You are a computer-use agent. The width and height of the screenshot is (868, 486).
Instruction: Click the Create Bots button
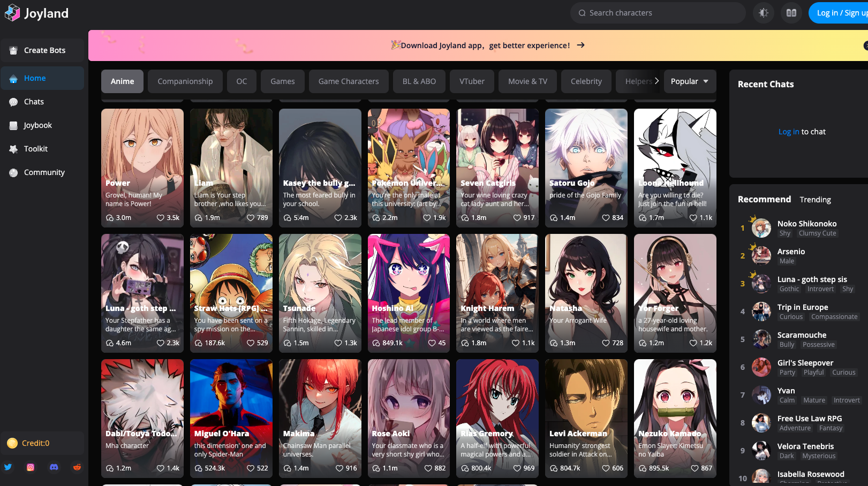click(x=42, y=50)
